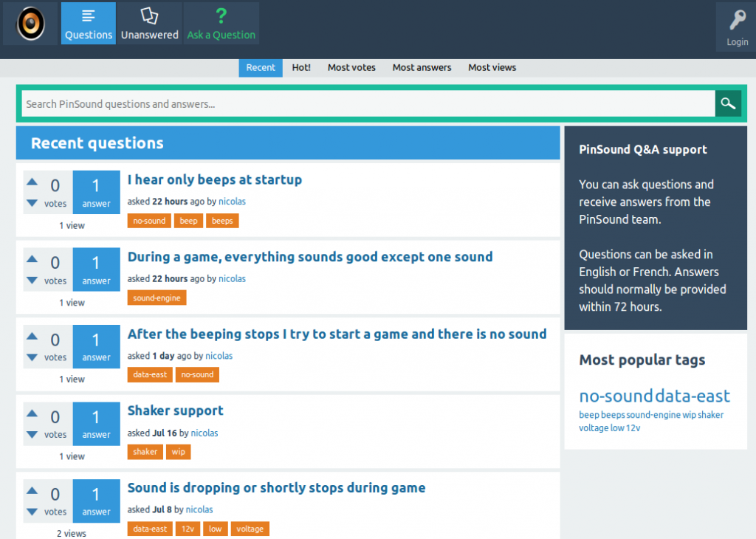Focus the PinSound search input field
Viewport: 756px width, 539px height.
368,103
